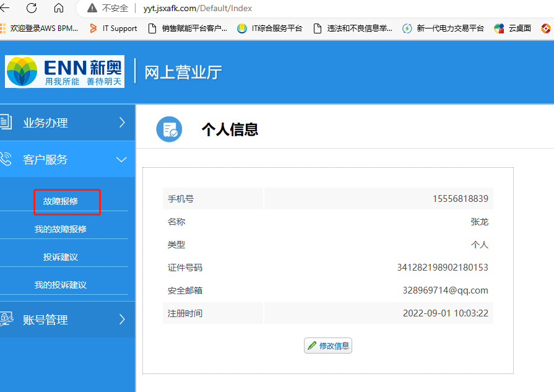Go to browser home page icon
Viewport: 554px width, 392px height.
pyautogui.click(x=59, y=8)
